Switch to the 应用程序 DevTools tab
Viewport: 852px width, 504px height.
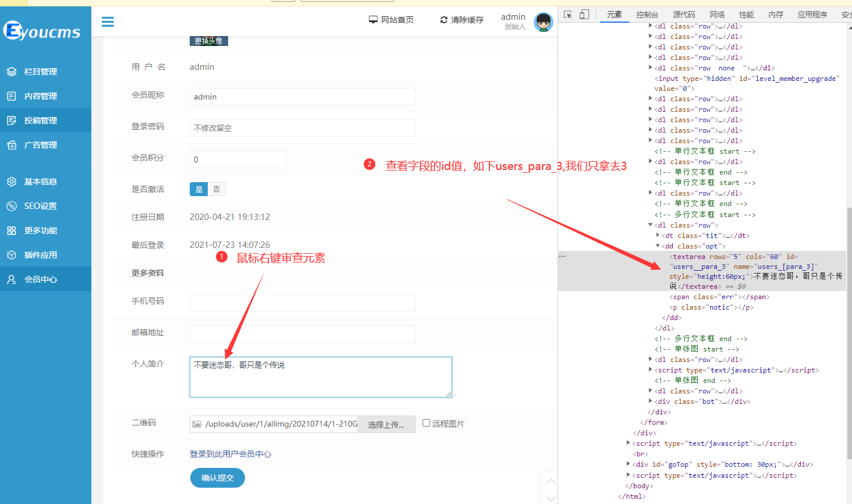[x=812, y=15]
